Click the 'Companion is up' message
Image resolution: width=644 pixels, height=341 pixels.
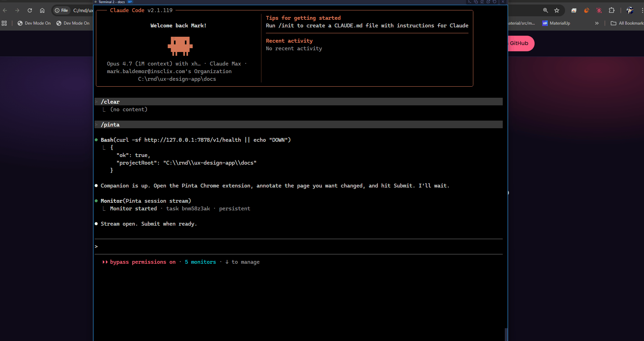[275, 185]
